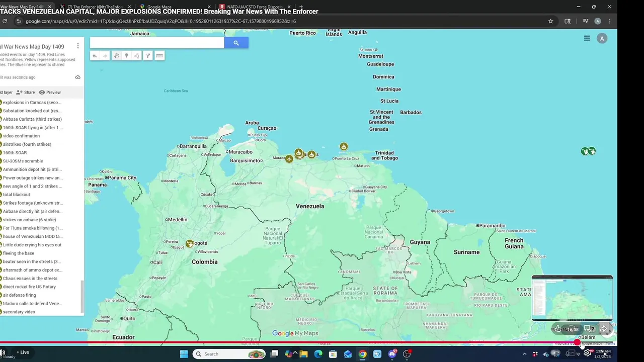Click the Live indicator in video player
644x362 pixels.
tap(22, 352)
